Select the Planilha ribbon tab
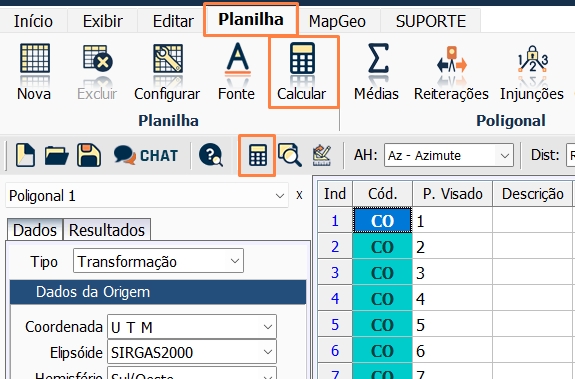This screenshot has height=379, width=575. coord(251,19)
